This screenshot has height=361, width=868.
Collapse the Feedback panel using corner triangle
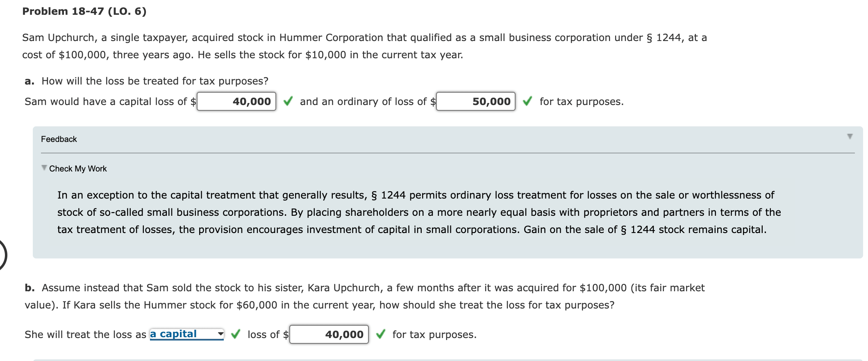[850, 136]
